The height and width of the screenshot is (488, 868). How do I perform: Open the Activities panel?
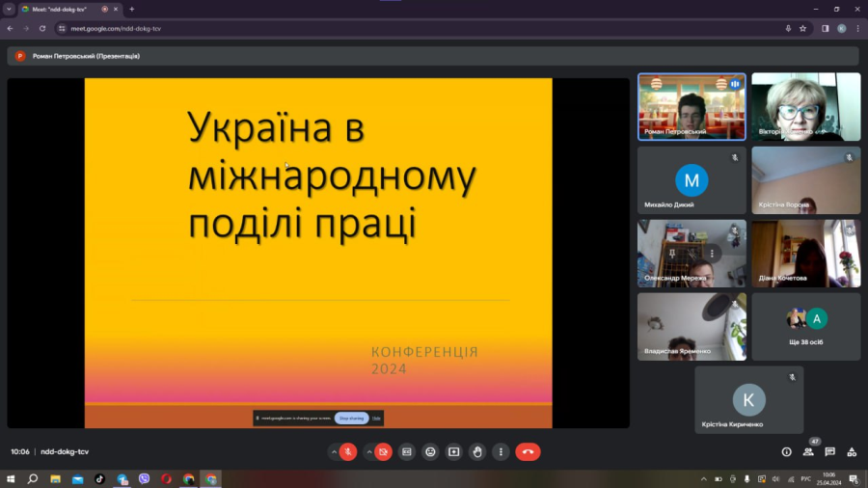pyautogui.click(x=852, y=451)
